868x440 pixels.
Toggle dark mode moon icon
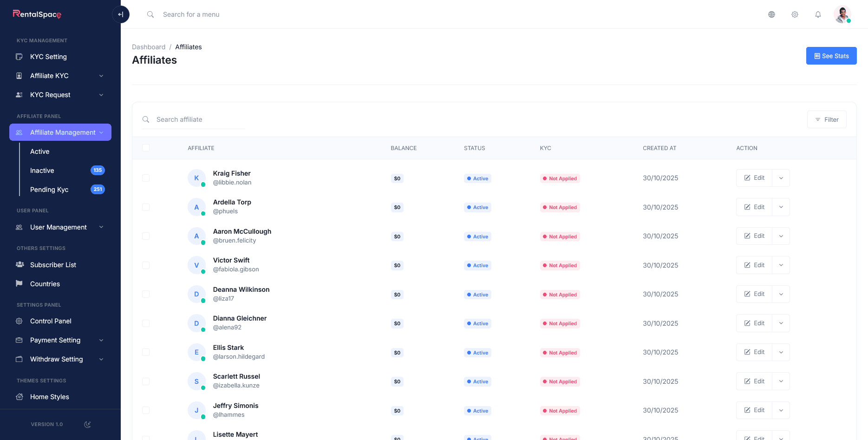[87, 424]
